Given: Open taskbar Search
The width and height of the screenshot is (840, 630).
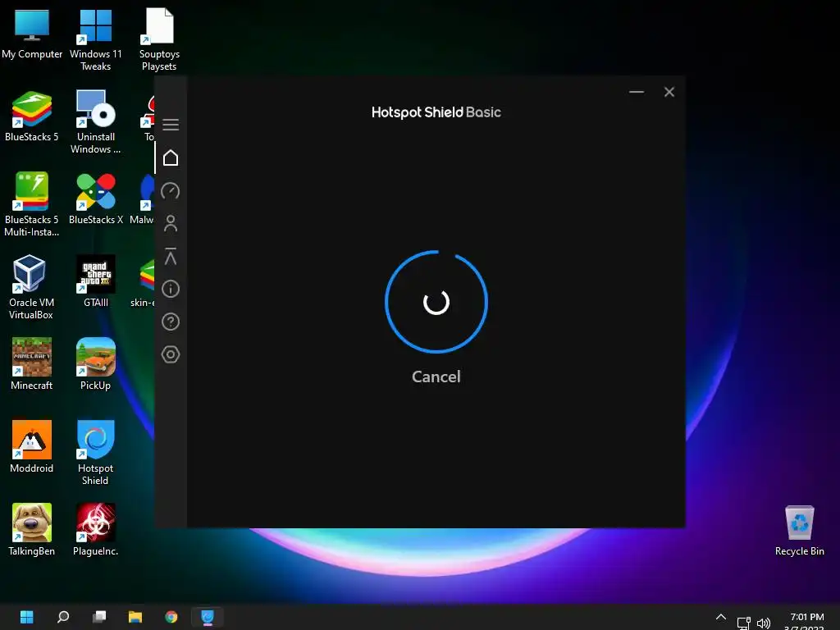Looking at the screenshot, I should coord(63,617).
